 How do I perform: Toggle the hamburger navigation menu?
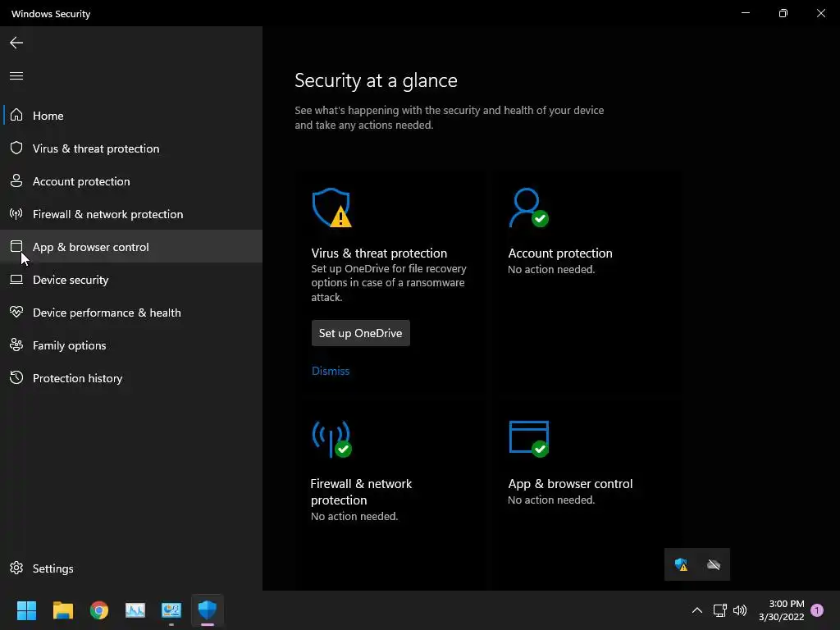coord(16,76)
